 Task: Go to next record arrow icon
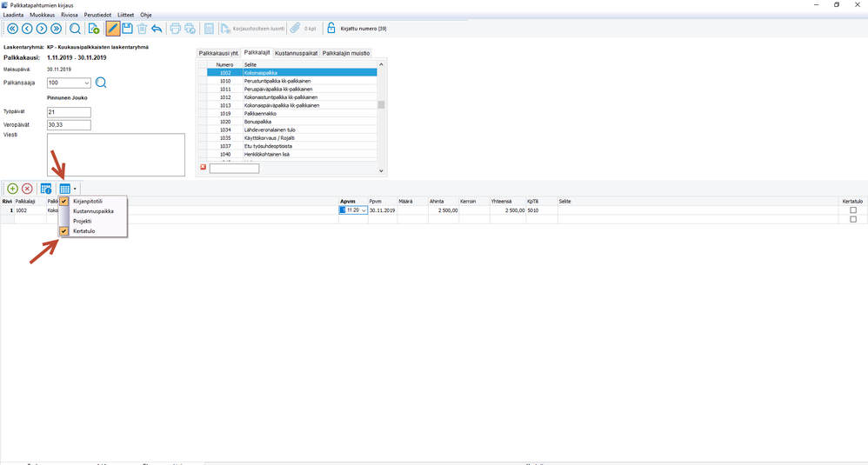click(x=42, y=29)
